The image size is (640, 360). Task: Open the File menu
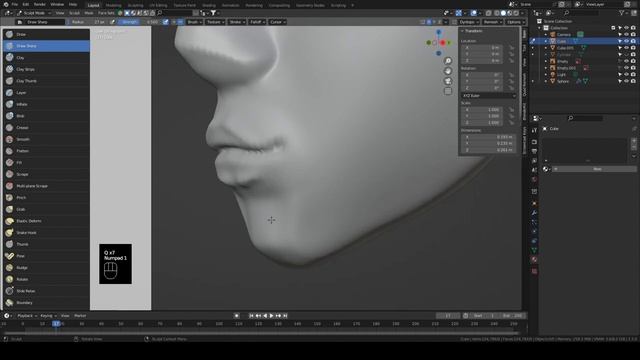pos(14,4)
